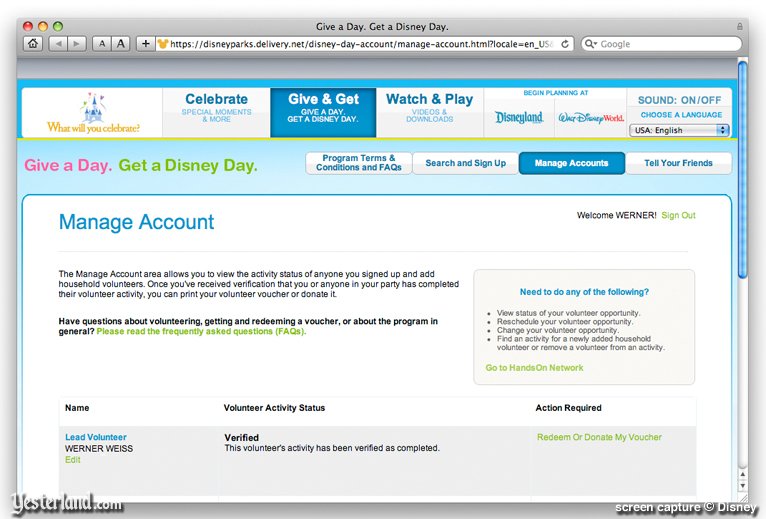The height and width of the screenshot is (519, 766).
Task: Open Program Terms & Conditions and FAQs
Action: [x=359, y=163]
